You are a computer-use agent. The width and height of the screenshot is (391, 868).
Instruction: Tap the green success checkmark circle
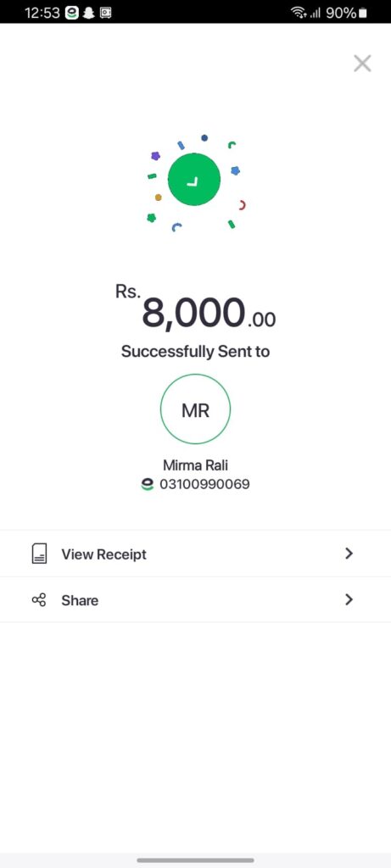pyautogui.click(x=194, y=179)
